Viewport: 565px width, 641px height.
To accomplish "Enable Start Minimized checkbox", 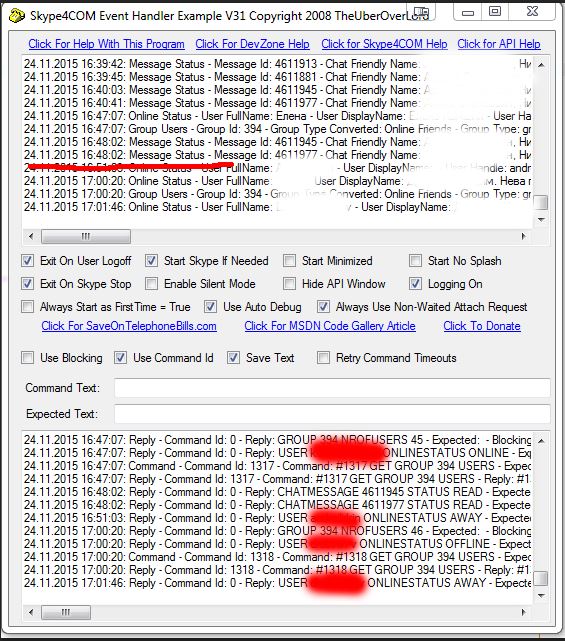I will (289, 261).
